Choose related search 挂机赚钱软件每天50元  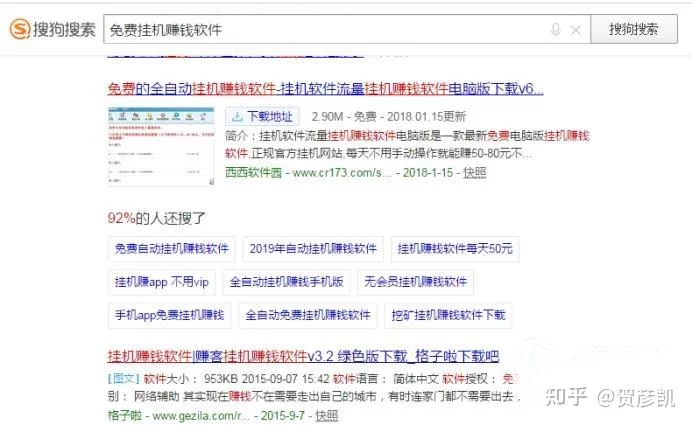point(454,248)
